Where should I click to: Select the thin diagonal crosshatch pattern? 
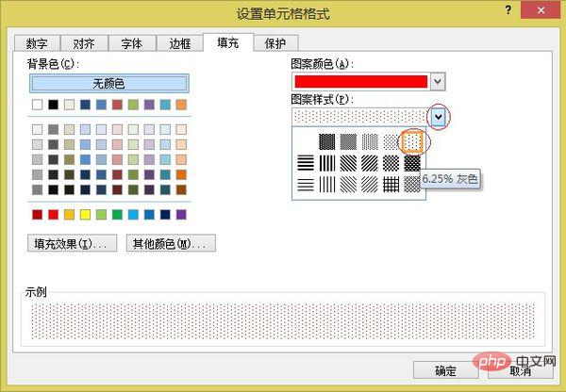(412, 185)
